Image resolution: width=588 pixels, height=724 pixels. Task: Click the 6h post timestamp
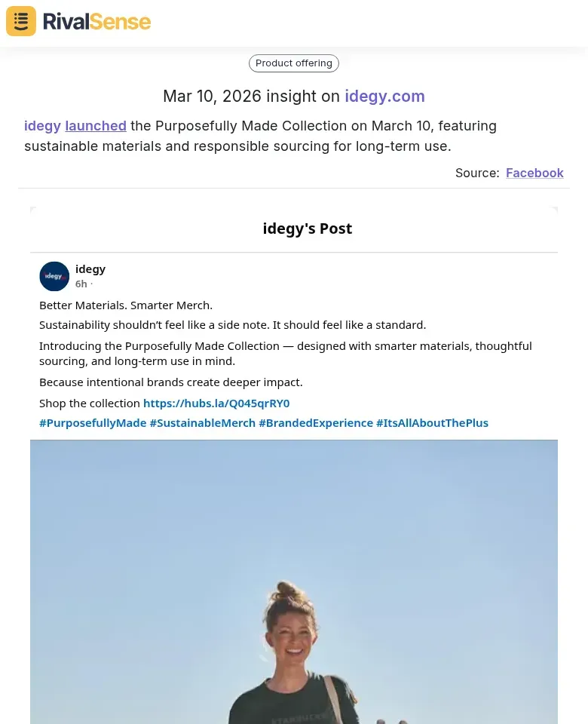[x=81, y=284]
